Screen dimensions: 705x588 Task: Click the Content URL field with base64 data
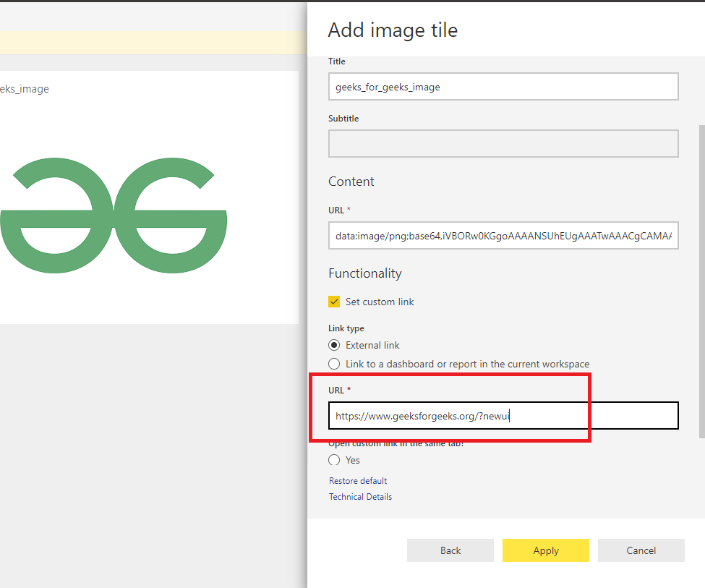click(x=503, y=235)
